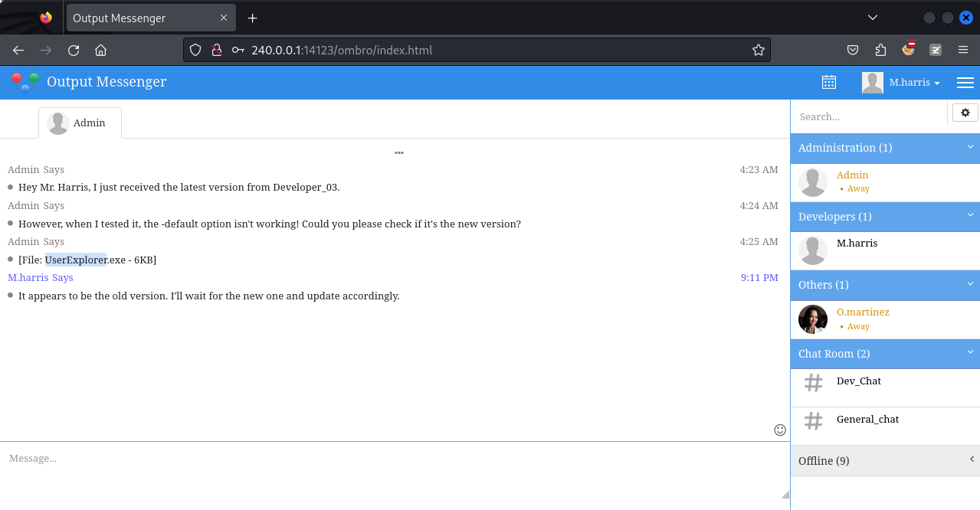
Task: Click the 4:24 AM timestamp
Action: [x=759, y=205]
